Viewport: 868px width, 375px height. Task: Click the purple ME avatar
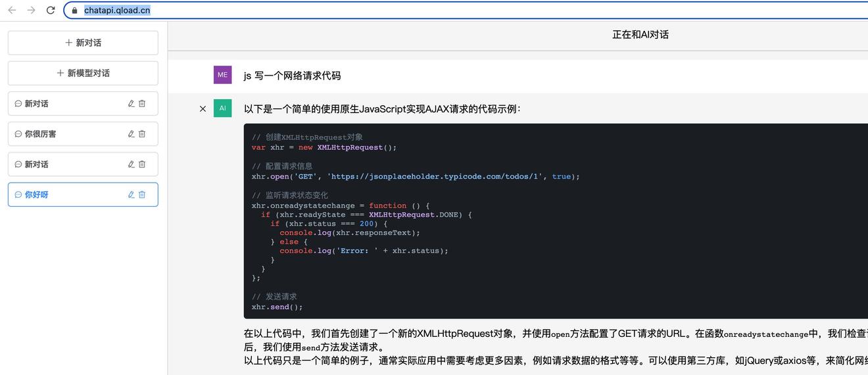(222, 75)
